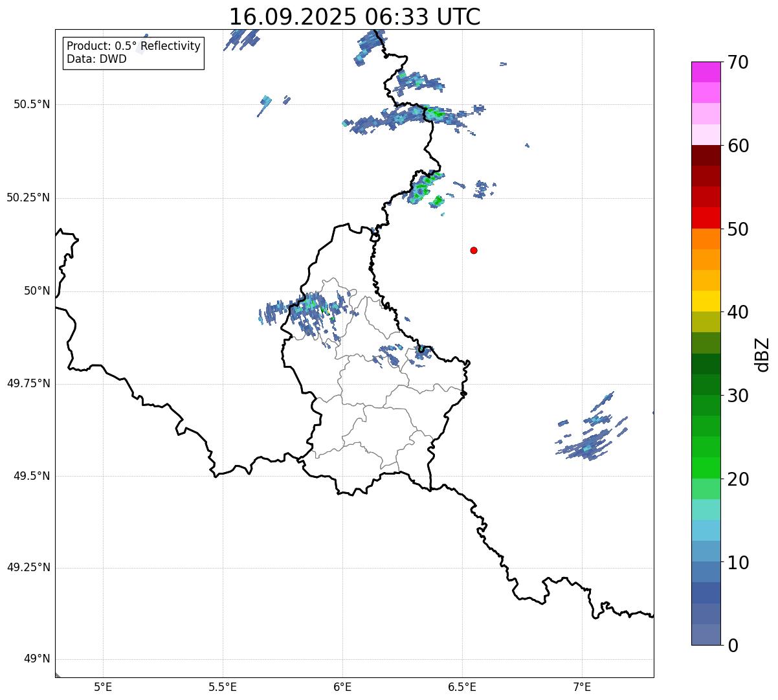Click the bright green colorbar segment above 20
The width and height of the screenshot is (778, 700).
pos(706,468)
